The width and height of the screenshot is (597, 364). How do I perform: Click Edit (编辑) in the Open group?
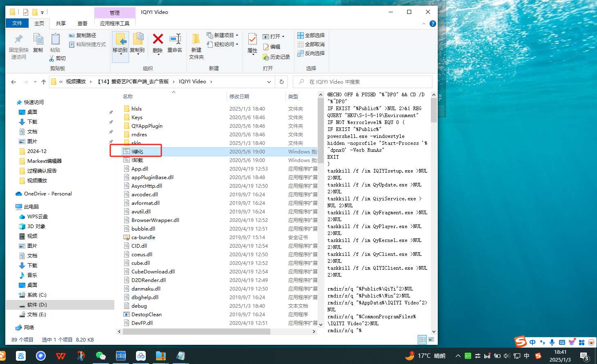click(x=272, y=47)
